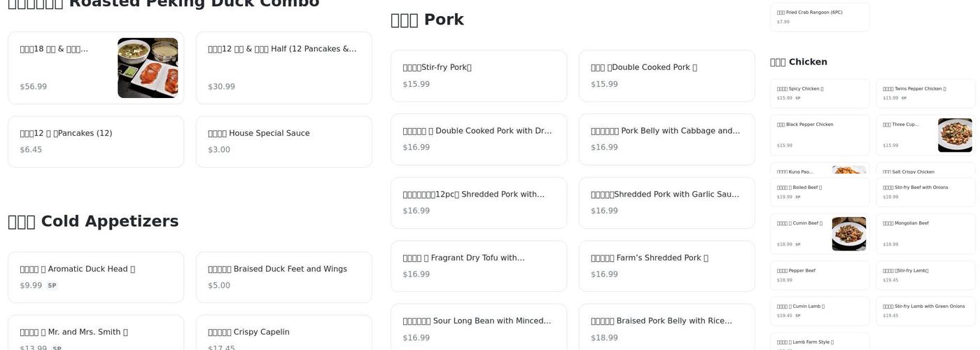Pick the $15.99 Double Cooked Pork

click(666, 76)
